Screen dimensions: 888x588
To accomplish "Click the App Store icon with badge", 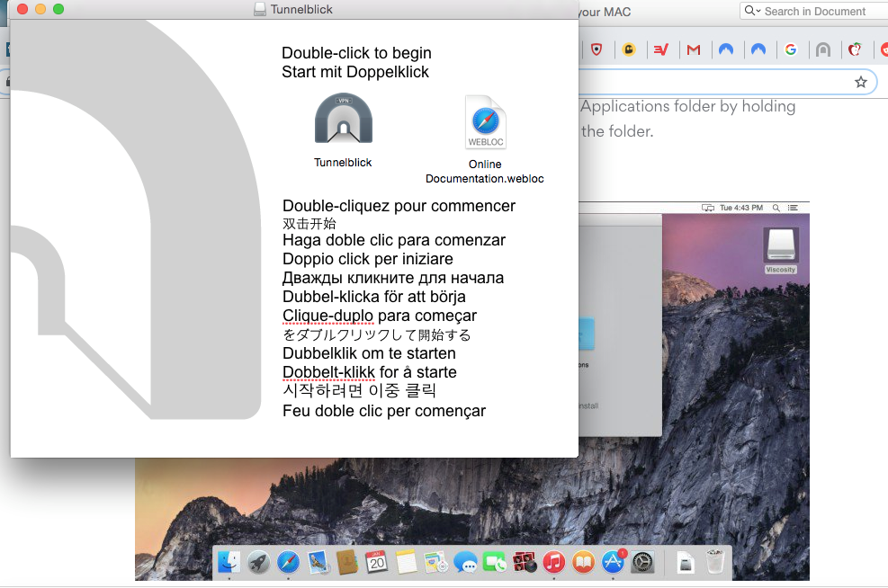I will tap(614, 562).
